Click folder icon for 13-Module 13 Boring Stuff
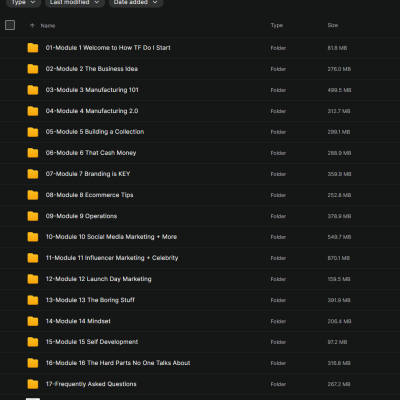This screenshot has height=400, width=400. 33,300
